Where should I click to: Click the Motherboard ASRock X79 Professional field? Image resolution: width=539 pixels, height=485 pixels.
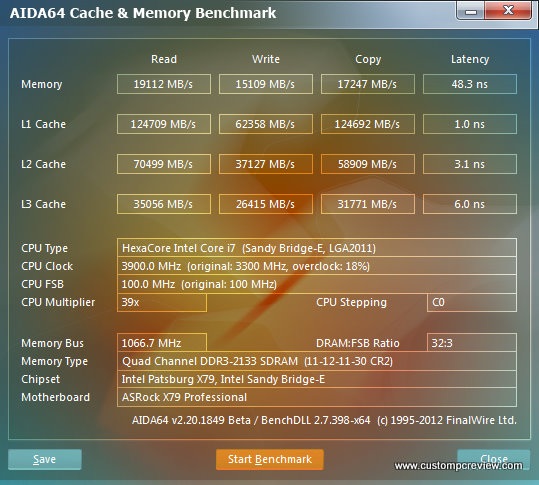click(317, 397)
